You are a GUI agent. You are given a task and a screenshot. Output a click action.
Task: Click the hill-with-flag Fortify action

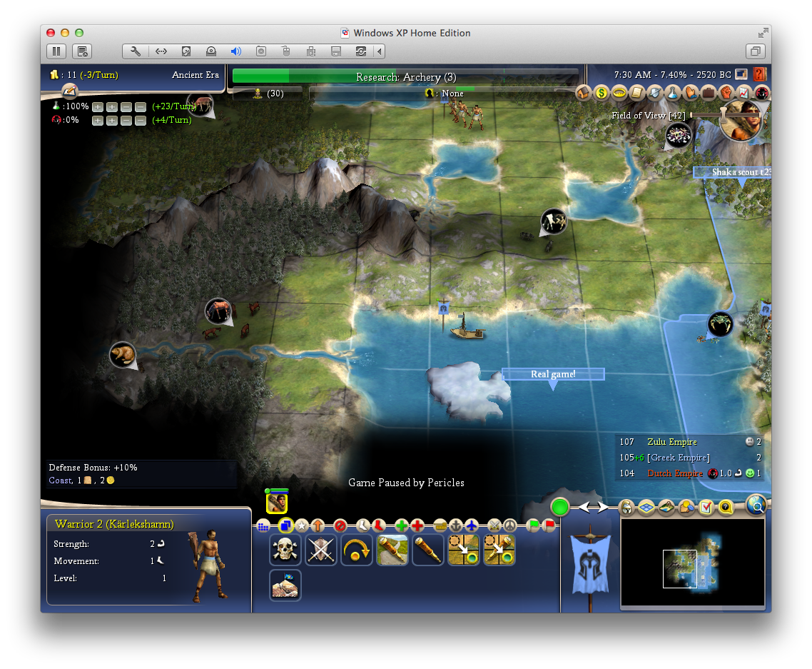[285, 585]
